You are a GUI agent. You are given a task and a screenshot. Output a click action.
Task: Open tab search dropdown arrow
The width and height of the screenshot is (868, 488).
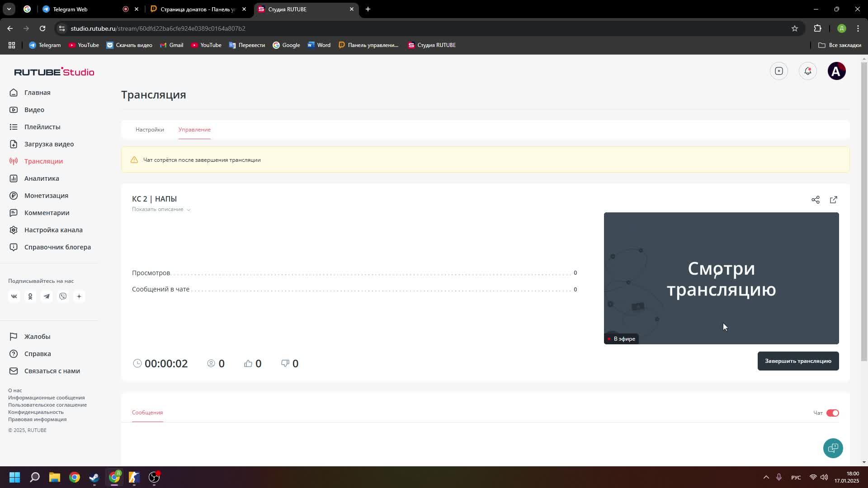pos(9,9)
